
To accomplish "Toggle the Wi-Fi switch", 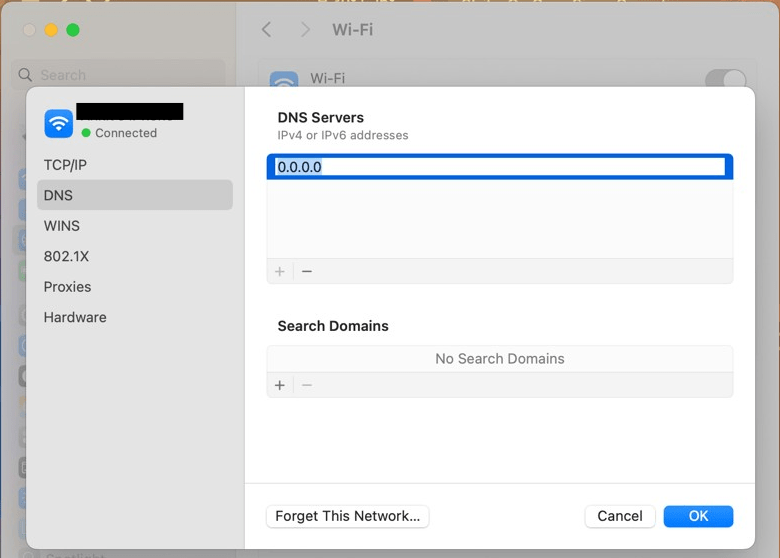I will coord(725,80).
